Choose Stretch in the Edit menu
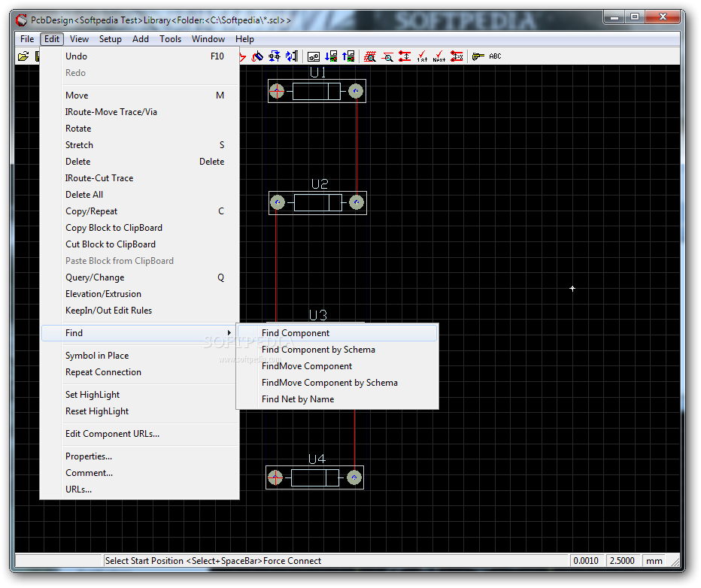Screen dimensions: 701x588 point(140,145)
